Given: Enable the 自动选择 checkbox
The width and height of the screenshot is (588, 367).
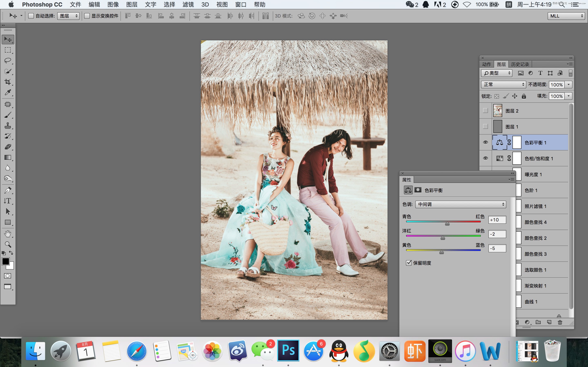Looking at the screenshot, I should coord(31,16).
